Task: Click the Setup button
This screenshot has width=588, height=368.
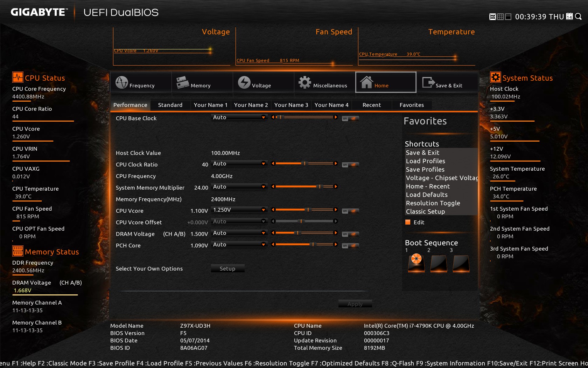Action: click(x=227, y=268)
